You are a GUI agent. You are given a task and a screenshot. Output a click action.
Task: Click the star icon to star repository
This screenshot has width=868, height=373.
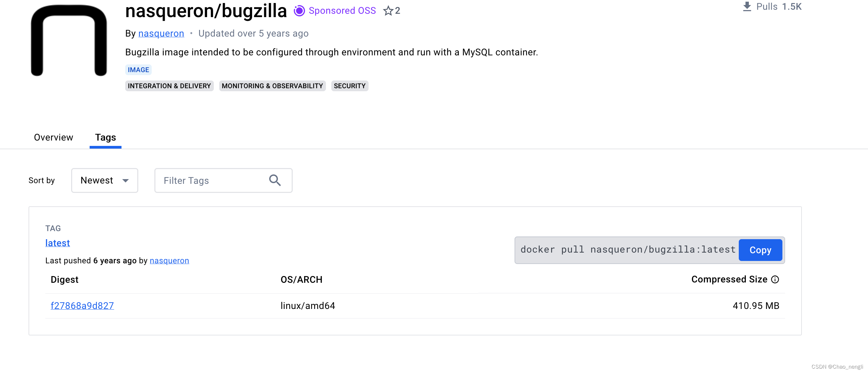pos(388,11)
